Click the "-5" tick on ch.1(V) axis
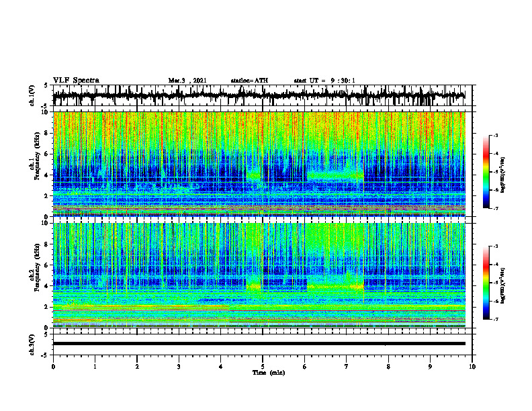 click(44, 105)
